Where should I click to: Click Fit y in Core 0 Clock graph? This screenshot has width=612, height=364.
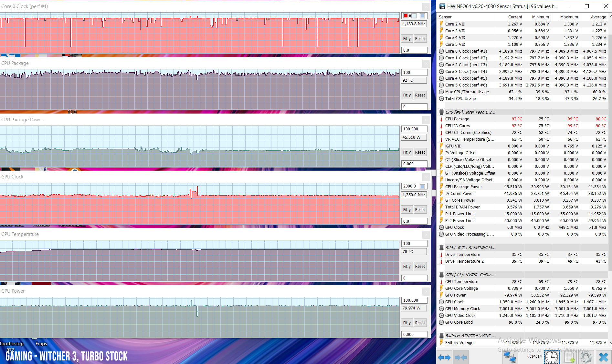pyautogui.click(x=407, y=39)
